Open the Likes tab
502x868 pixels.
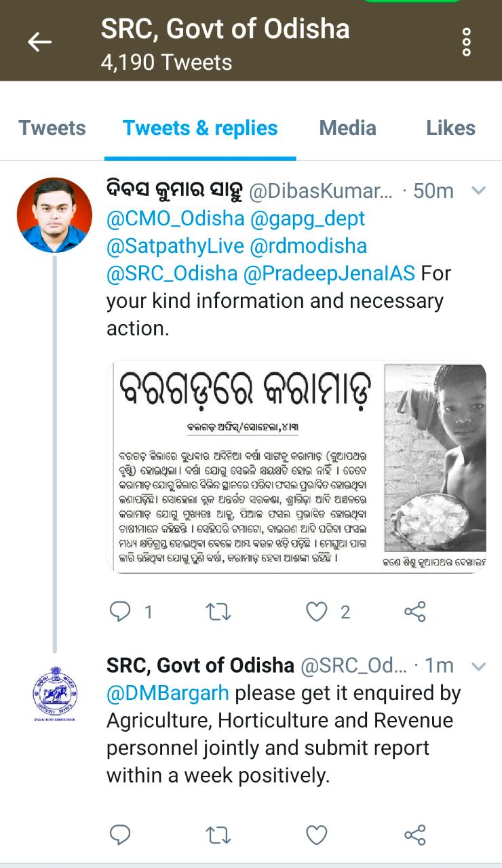click(450, 128)
